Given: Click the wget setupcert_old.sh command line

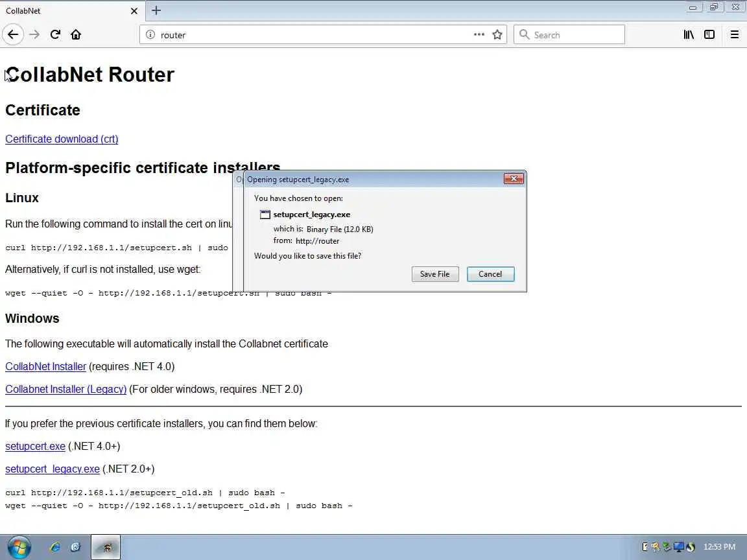Looking at the screenshot, I should click(x=179, y=506).
